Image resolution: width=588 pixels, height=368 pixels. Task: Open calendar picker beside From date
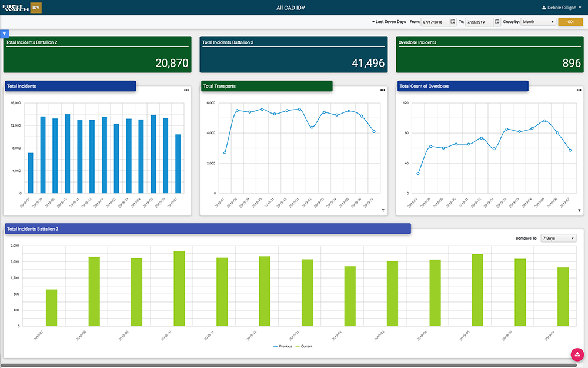coord(453,22)
